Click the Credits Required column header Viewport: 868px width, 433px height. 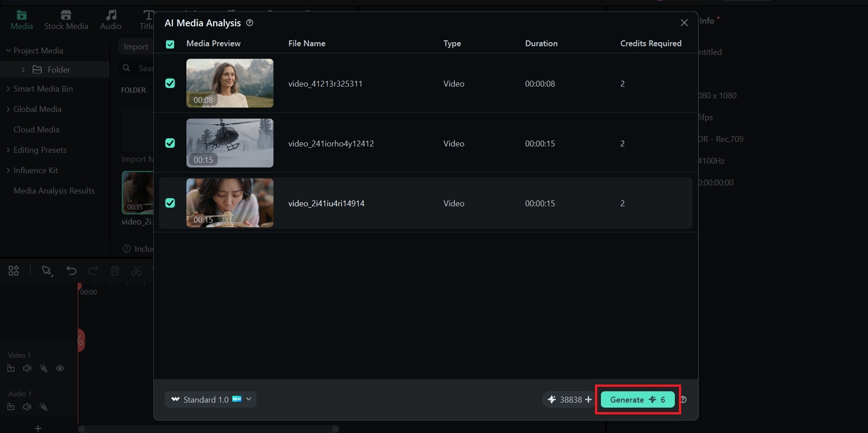[651, 44]
